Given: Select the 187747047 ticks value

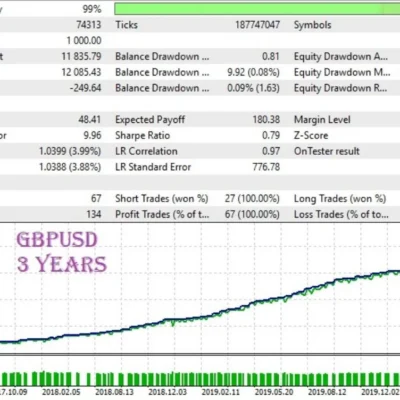Looking at the screenshot, I should click(257, 25).
